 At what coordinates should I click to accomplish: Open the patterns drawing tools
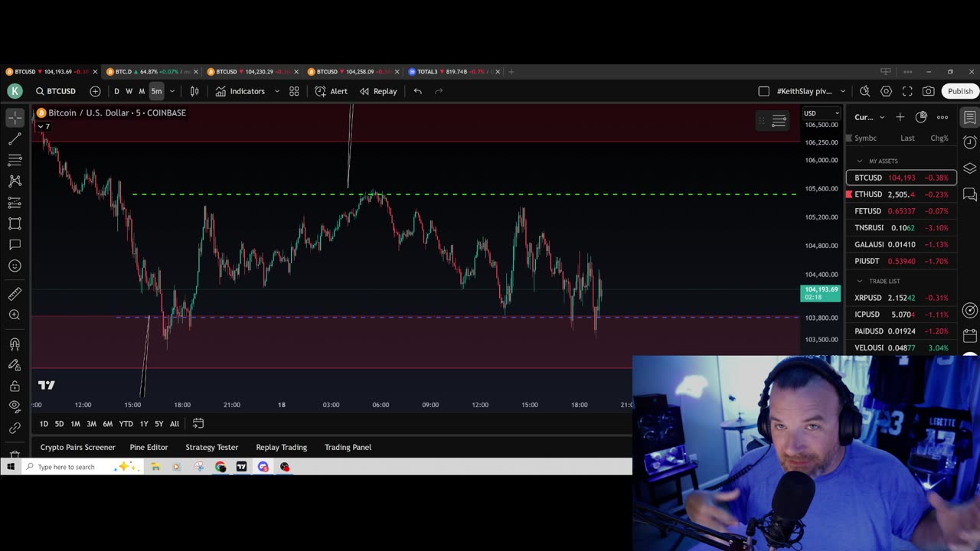coord(15,181)
